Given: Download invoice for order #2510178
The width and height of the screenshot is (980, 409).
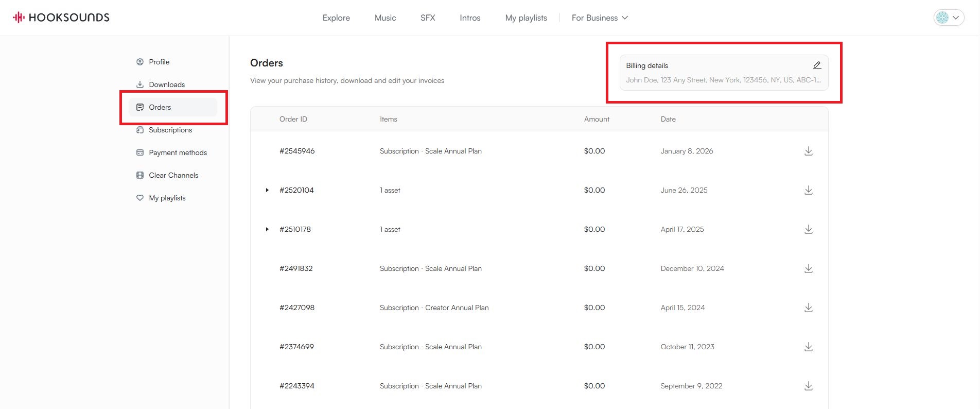Looking at the screenshot, I should pos(808,229).
